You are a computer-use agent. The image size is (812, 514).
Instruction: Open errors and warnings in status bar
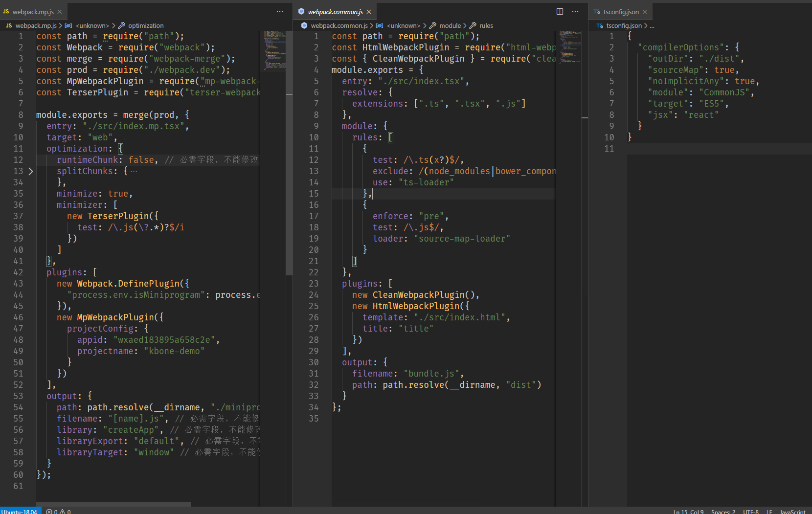click(x=58, y=511)
